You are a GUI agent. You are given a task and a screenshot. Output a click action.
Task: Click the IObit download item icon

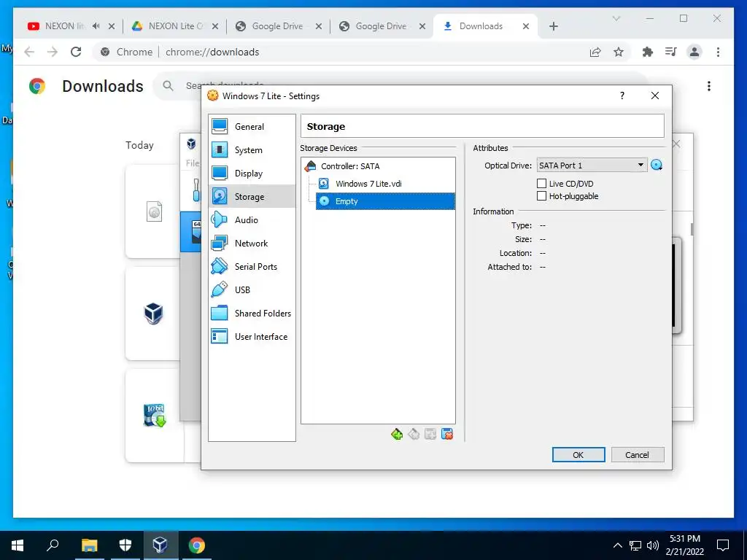(x=155, y=415)
